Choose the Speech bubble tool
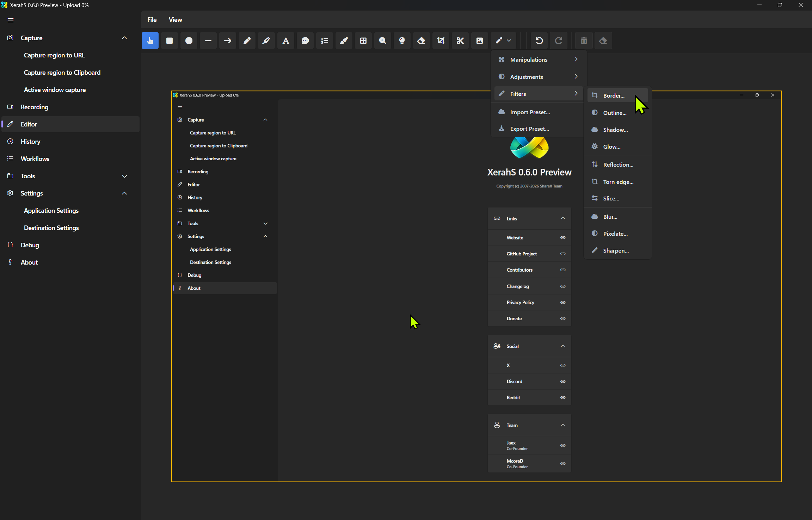This screenshot has width=812, height=520. [x=305, y=41]
